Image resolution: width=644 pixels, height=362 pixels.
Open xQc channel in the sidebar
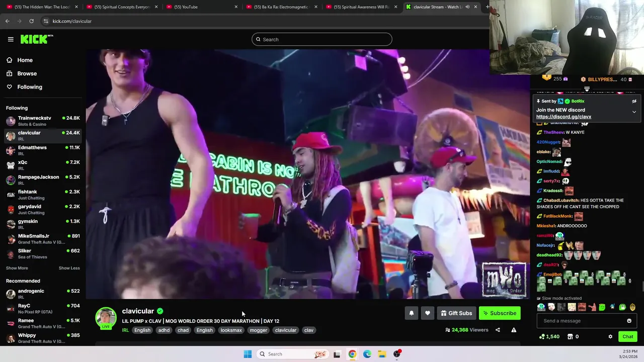(43, 165)
